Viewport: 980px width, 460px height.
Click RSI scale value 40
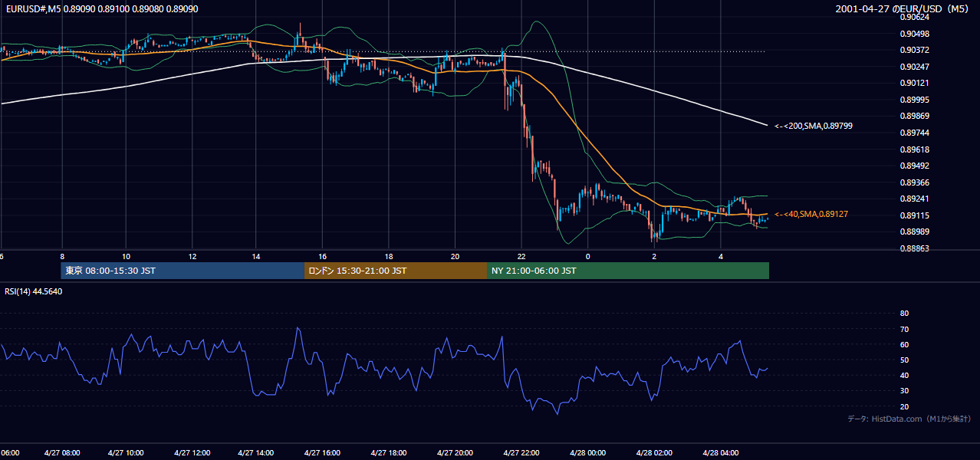pos(904,375)
